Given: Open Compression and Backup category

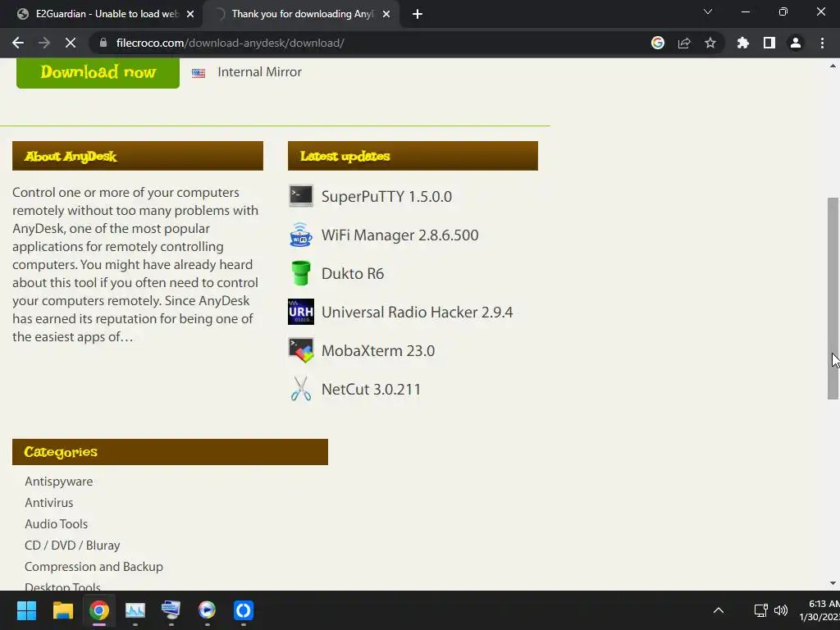Looking at the screenshot, I should pos(94,568).
